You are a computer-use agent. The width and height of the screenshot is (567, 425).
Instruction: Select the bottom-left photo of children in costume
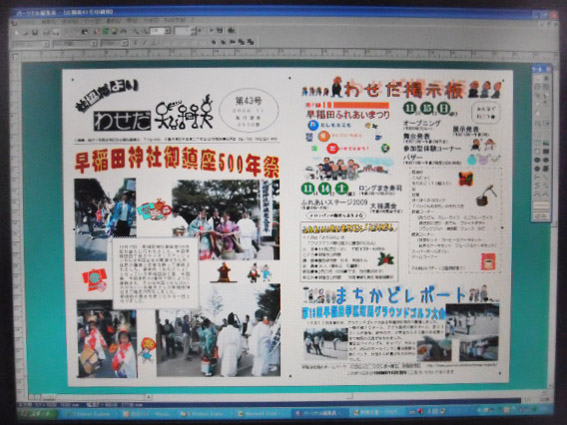tap(107, 339)
